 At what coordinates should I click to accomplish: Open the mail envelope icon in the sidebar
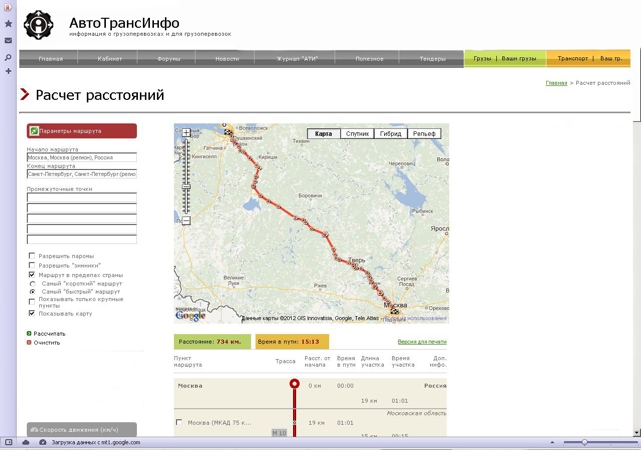[8, 40]
